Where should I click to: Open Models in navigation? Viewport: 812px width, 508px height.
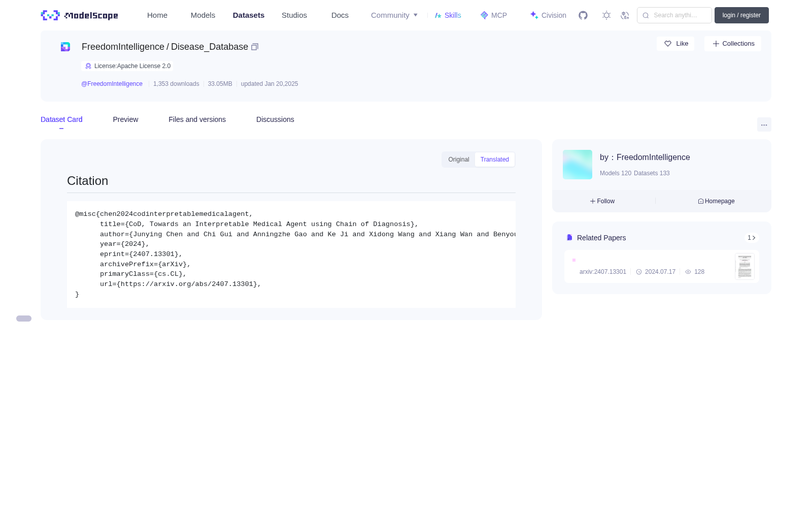203,15
